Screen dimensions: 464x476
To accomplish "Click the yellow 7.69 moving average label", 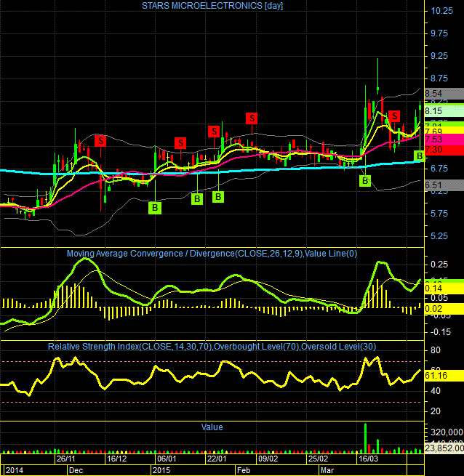I will pyautogui.click(x=444, y=131).
